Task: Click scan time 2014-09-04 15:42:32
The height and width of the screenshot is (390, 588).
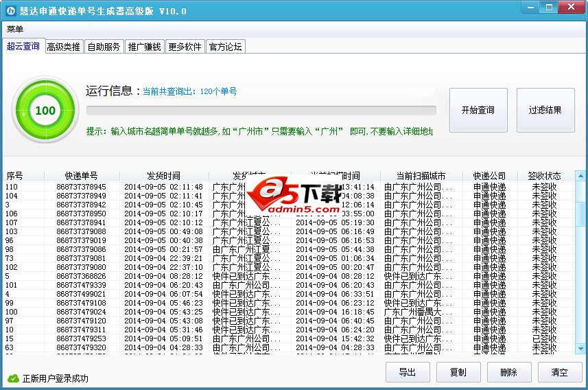Action: 336,339
